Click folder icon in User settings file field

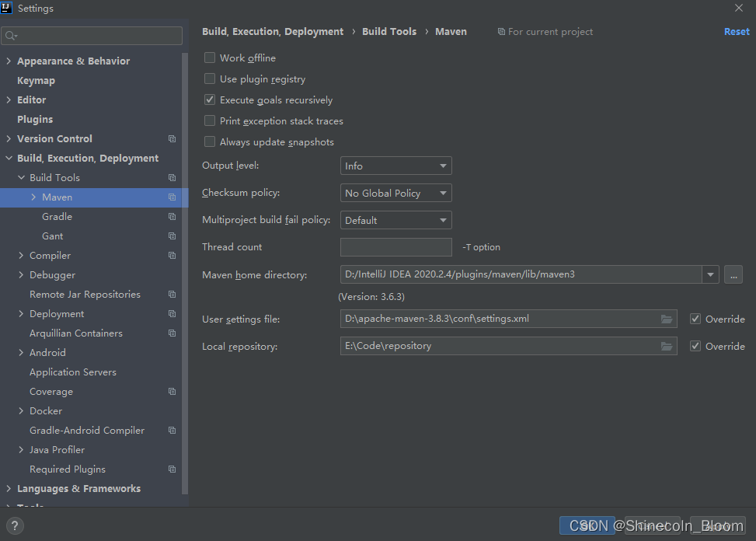(667, 319)
